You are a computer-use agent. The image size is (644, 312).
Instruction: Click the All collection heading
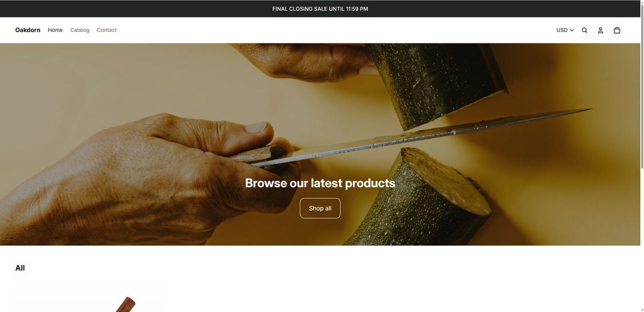20,268
